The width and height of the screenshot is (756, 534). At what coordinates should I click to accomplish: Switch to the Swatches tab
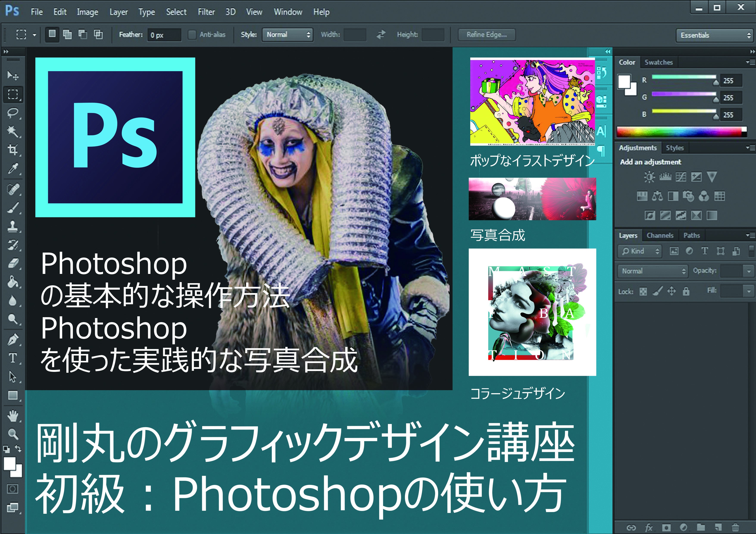[x=659, y=62]
